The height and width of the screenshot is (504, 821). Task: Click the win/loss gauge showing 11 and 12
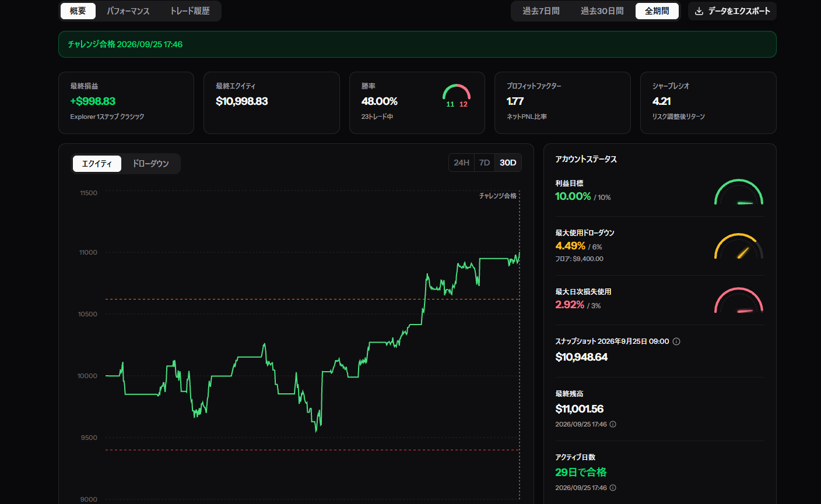tap(457, 96)
